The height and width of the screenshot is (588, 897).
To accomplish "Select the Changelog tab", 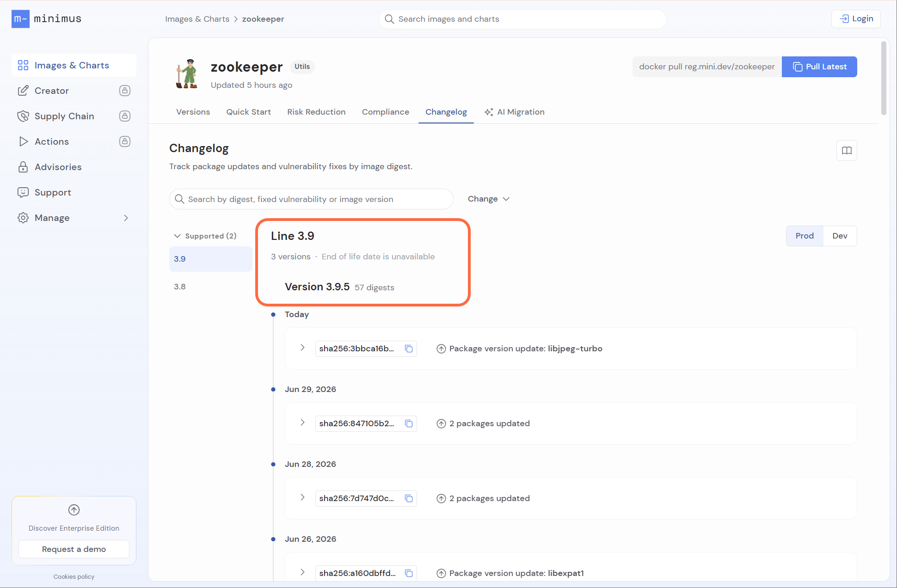I will point(446,112).
